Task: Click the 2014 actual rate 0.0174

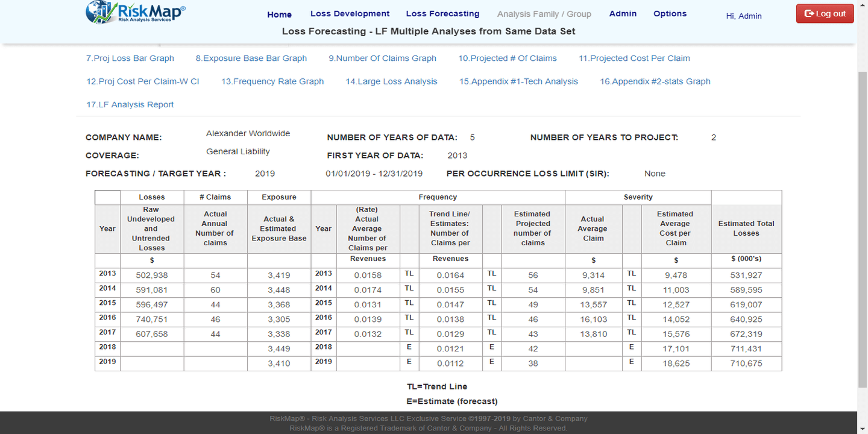Action: point(368,290)
